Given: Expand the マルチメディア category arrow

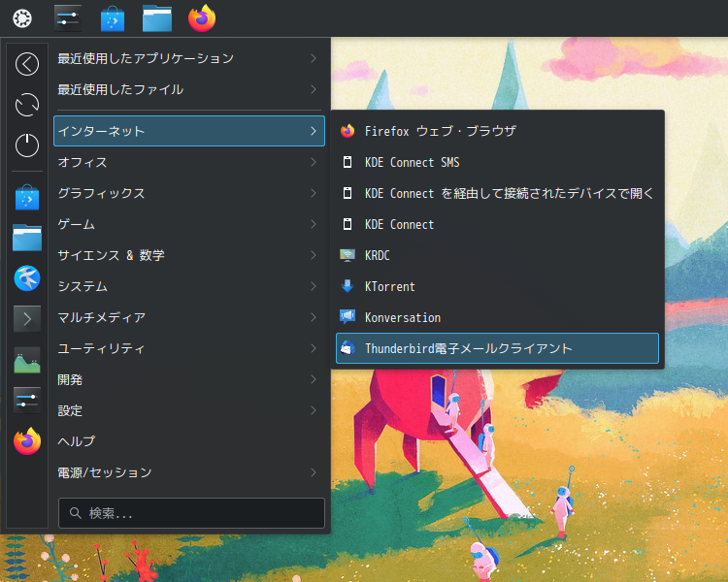Looking at the screenshot, I should [x=314, y=317].
